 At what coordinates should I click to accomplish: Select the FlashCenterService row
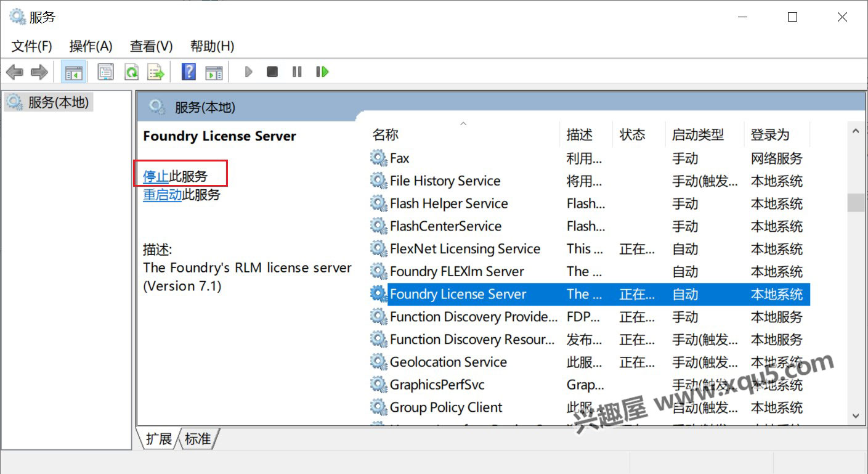(590, 226)
